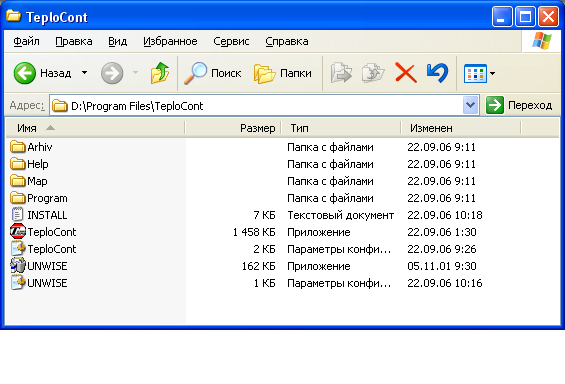Toggle the Папки folders pane

click(x=282, y=73)
